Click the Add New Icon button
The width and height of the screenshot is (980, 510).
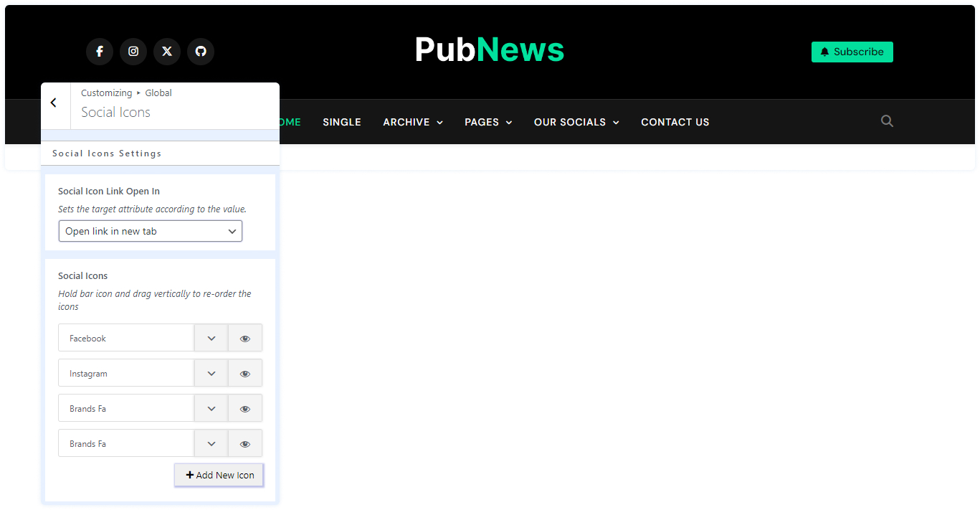[x=219, y=475]
